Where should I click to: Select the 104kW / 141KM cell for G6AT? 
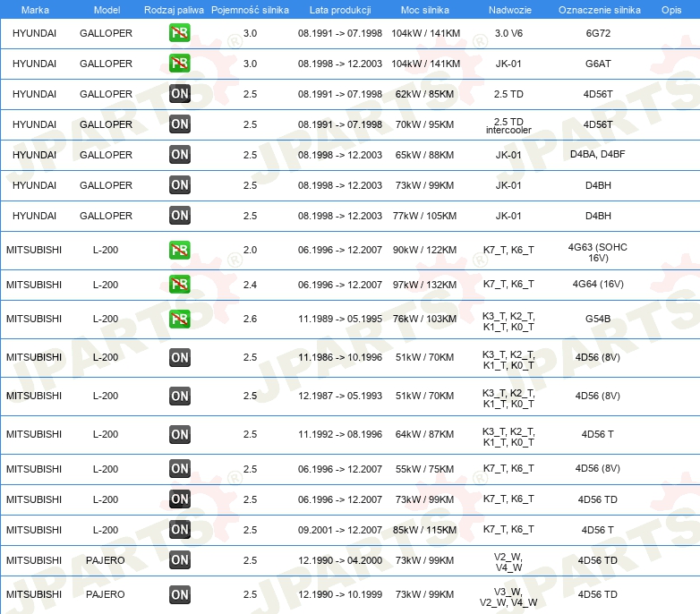(425, 64)
